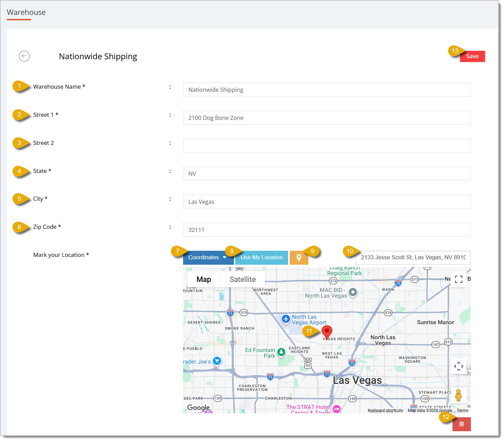Click the WEST LAS VEGAS map label

(332, 355)
